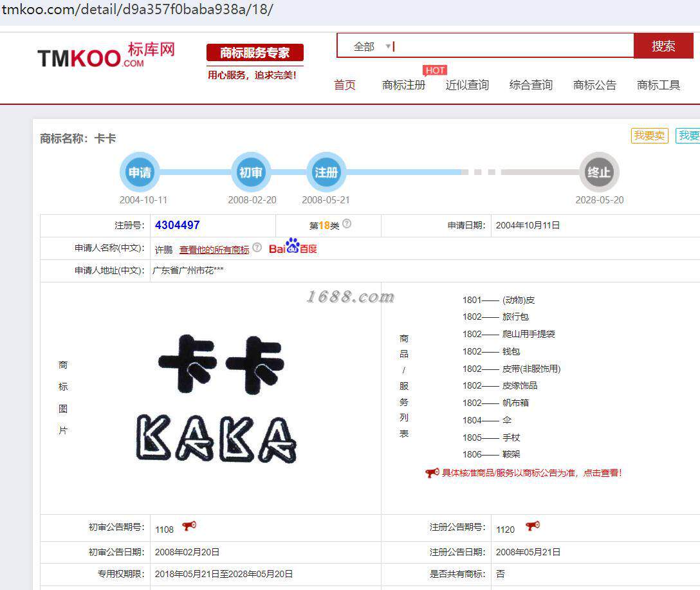The image size is (700, 590).
Task: Click the help icon beside 第18类
Action: 347,224
